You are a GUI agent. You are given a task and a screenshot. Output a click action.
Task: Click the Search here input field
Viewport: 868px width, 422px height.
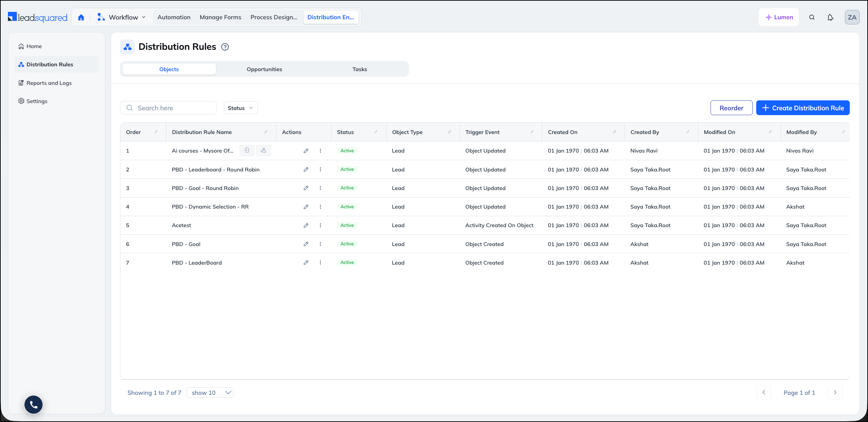168,108
